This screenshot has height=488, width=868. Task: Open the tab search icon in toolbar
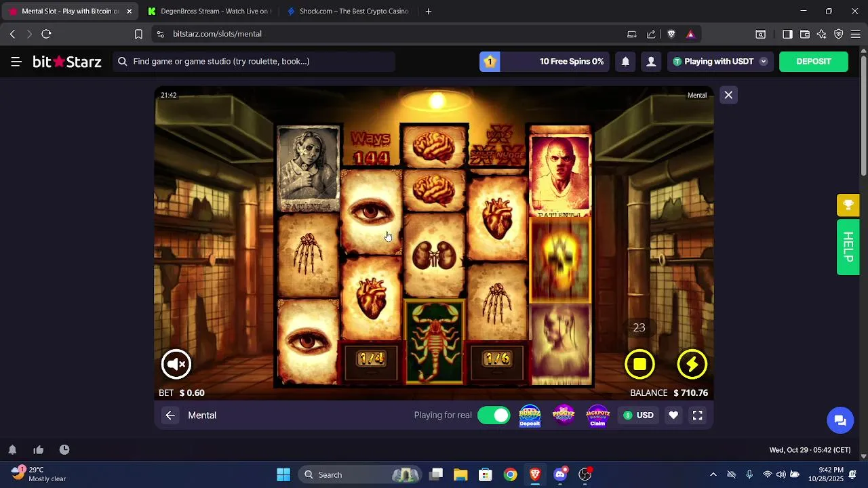[x=761, y=34]
